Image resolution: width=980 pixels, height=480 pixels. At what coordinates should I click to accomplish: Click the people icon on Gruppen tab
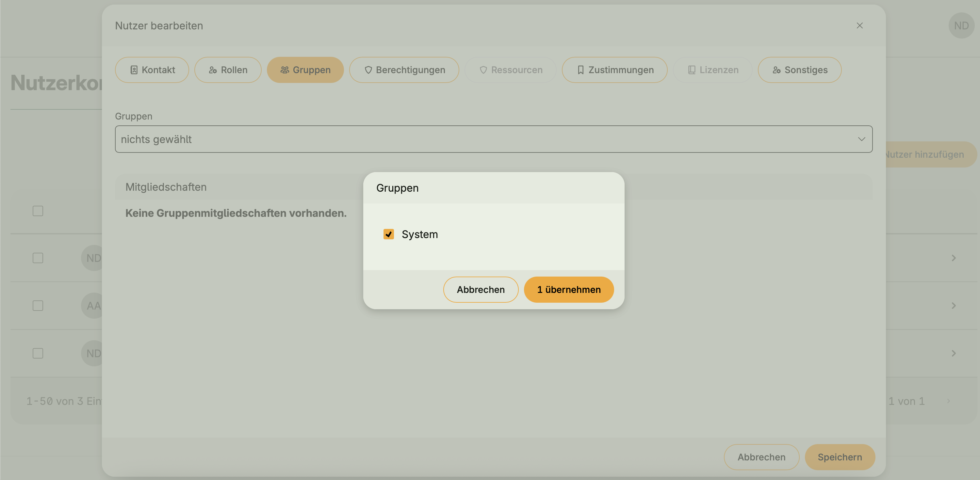[x=285, y=70]
